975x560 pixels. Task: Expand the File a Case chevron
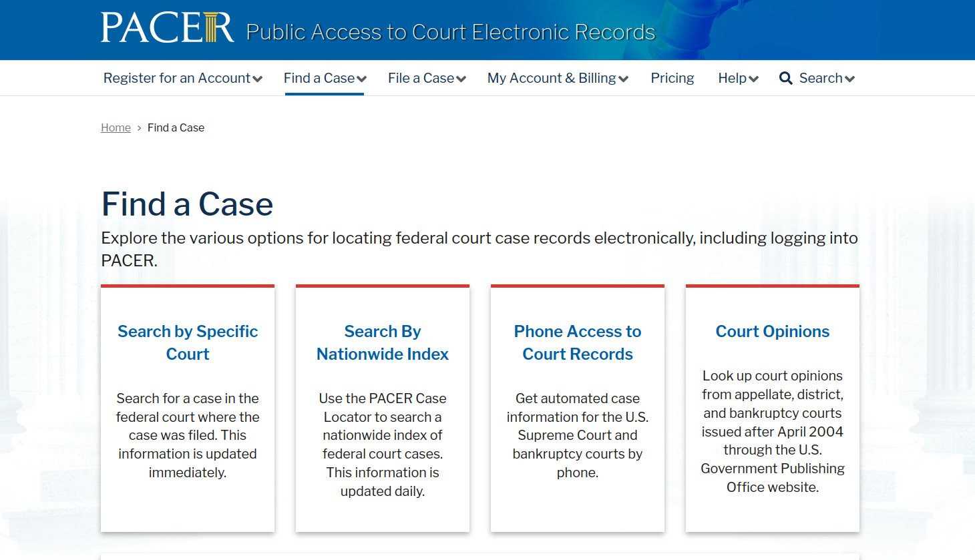pyautogui.click(x=461, y=79)
